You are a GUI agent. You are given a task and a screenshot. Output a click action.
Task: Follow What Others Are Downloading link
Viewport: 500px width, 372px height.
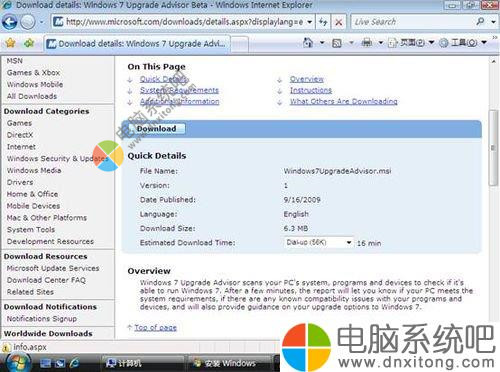(x=344, y=101)
